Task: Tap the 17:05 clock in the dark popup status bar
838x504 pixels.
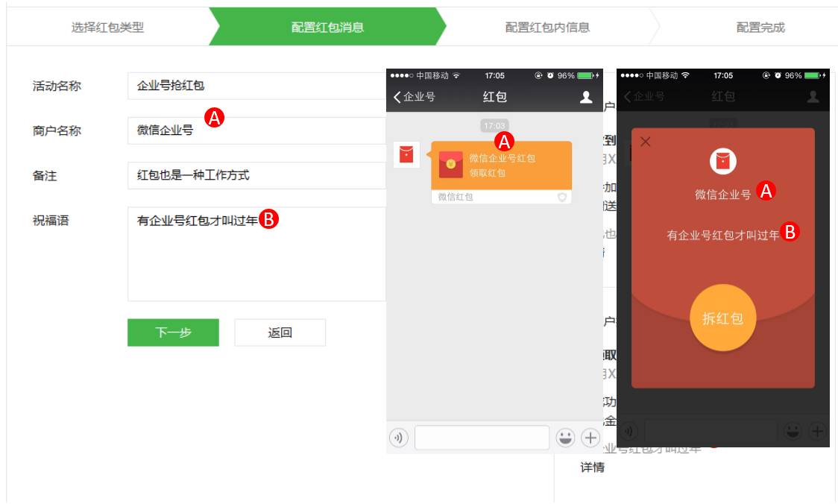Action: tap(723, 76)
